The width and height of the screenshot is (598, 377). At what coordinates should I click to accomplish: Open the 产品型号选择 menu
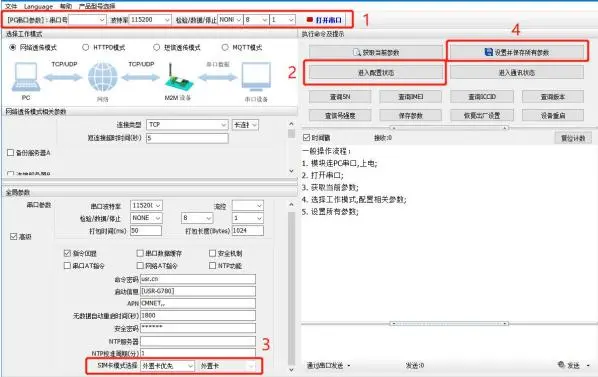pos(97,6)
